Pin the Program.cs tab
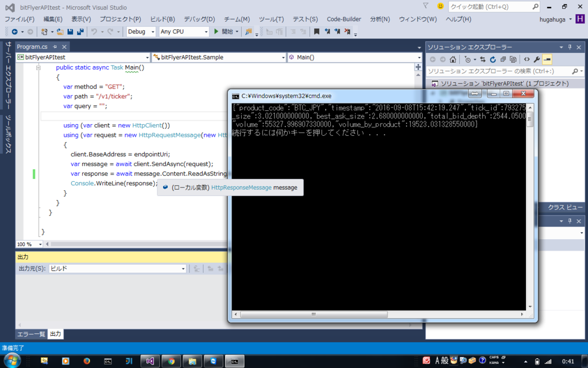Image resolution: width=588 pixels, height=368 pixels. tap(55, 47)
